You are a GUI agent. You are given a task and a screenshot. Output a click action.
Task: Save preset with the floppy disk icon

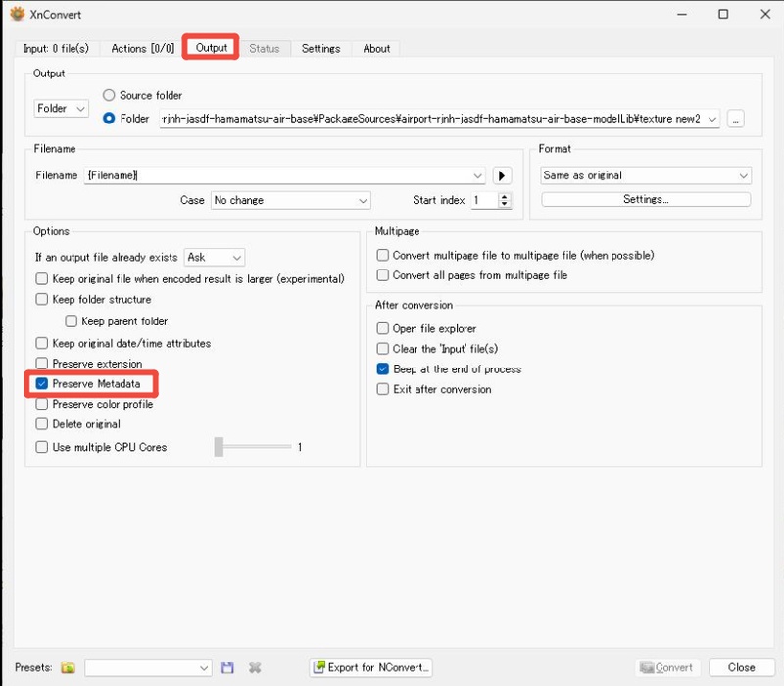(227, 667)
